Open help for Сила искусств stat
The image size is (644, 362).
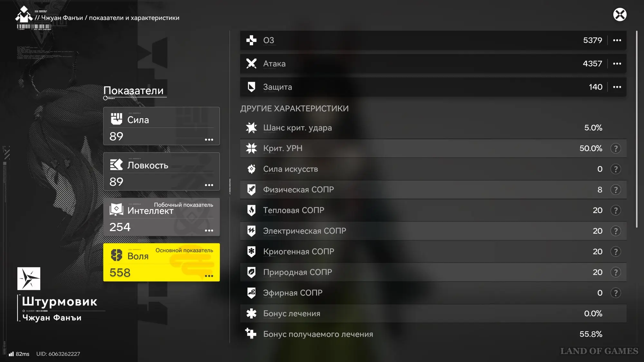tap(615, 169)
